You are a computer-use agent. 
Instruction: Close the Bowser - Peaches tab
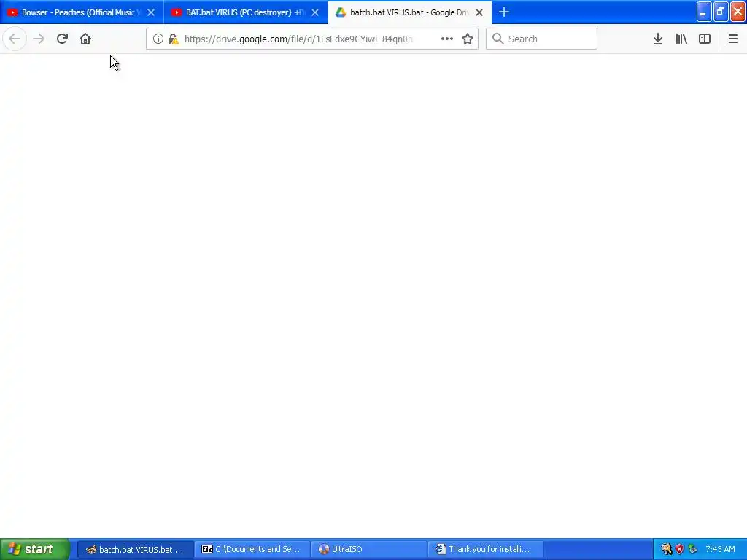click(x=151, y=12)
